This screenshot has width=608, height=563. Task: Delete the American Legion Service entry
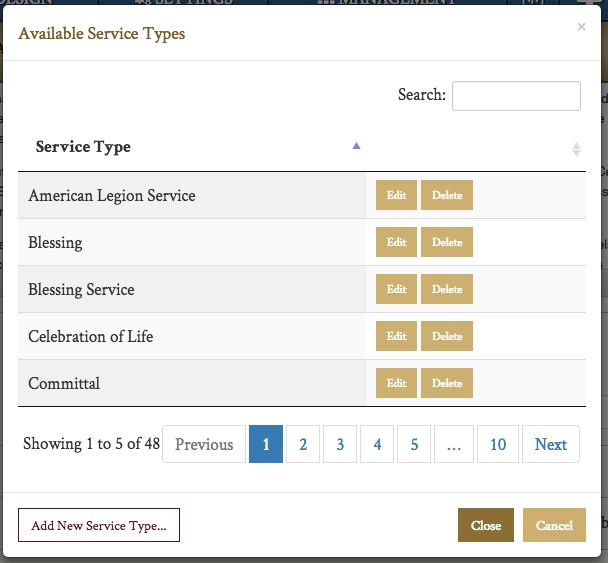(447, 196)
